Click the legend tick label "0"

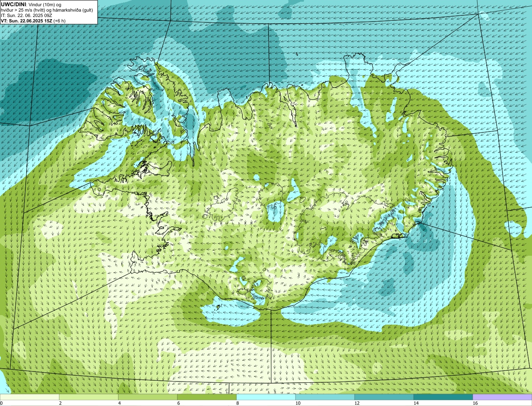tap(1, 403)
